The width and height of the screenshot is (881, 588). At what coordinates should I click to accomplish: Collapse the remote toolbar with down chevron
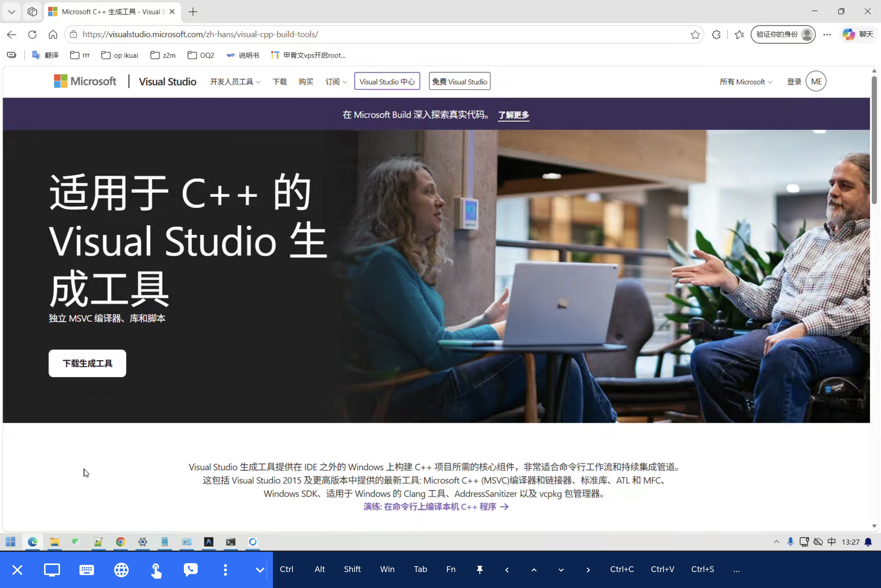[260, 570]
